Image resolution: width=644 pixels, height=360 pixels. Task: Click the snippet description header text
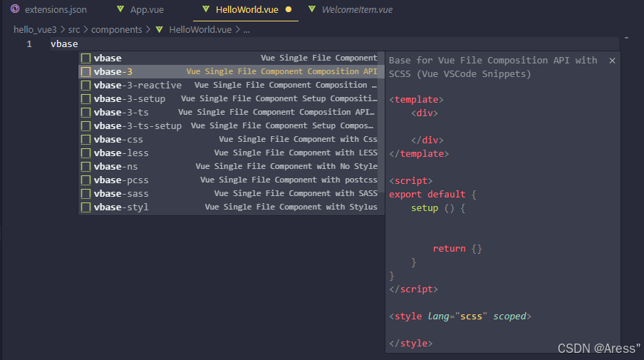[493, 67]
